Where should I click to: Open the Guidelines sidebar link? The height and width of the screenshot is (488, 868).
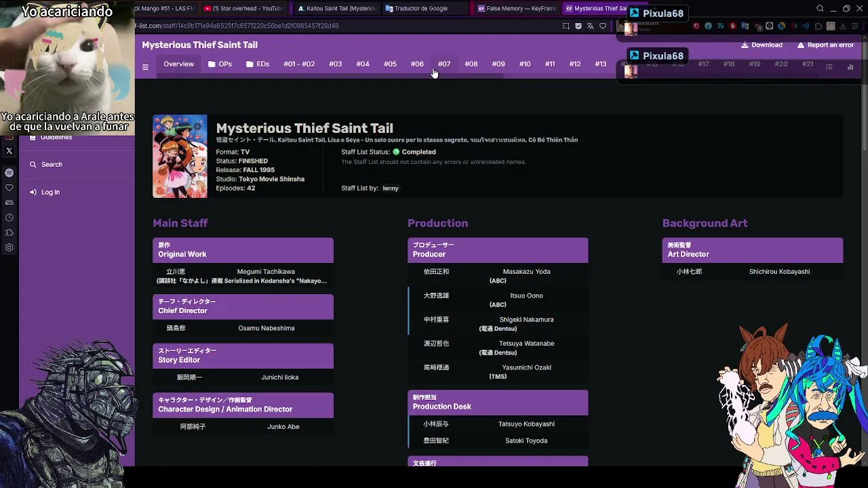pyautogui.click(x=50, y=138)
